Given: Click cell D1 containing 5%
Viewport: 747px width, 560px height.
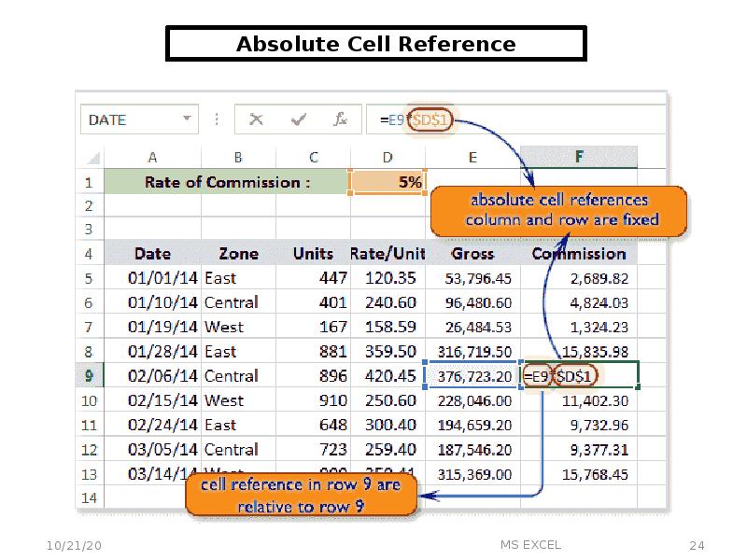Looking at the screenshot, I should coord(388,183).
